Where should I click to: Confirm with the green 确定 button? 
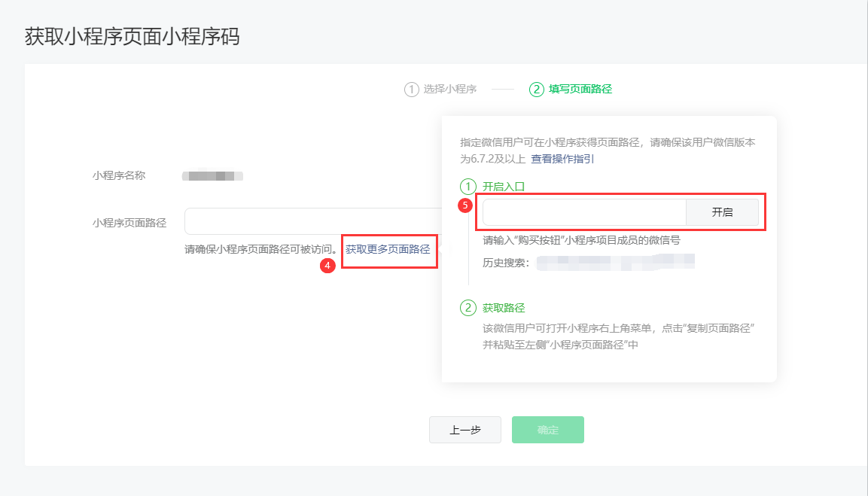tap(547, 430)
